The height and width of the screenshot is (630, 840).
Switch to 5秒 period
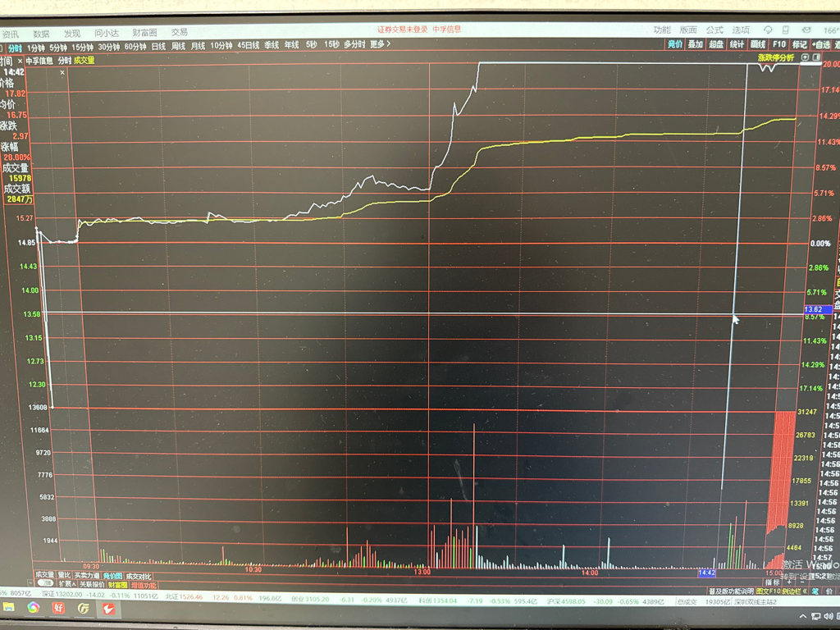pyautogui.click(x=312, y=44)
